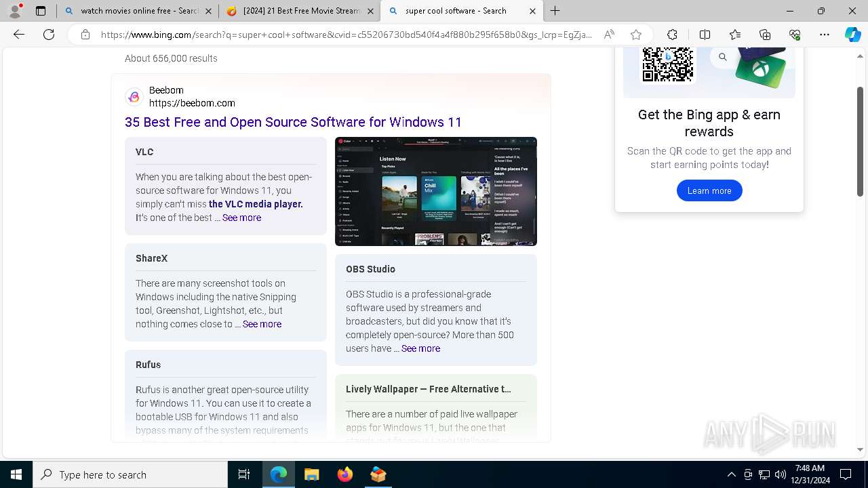
Task: Click the search magnifier in the rewards banner
Action: pos(723,57)
